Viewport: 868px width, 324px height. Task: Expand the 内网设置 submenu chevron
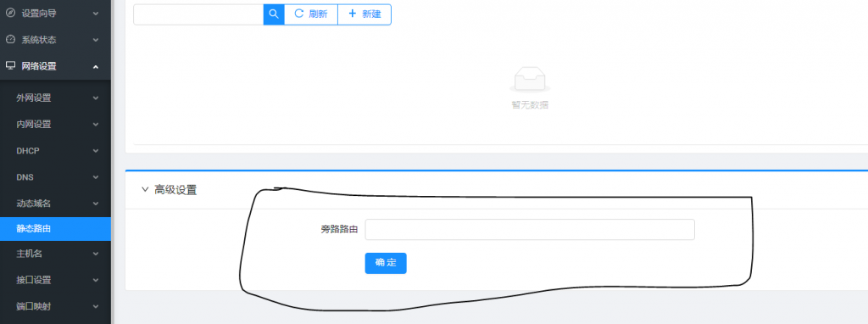tap(96, 125)
